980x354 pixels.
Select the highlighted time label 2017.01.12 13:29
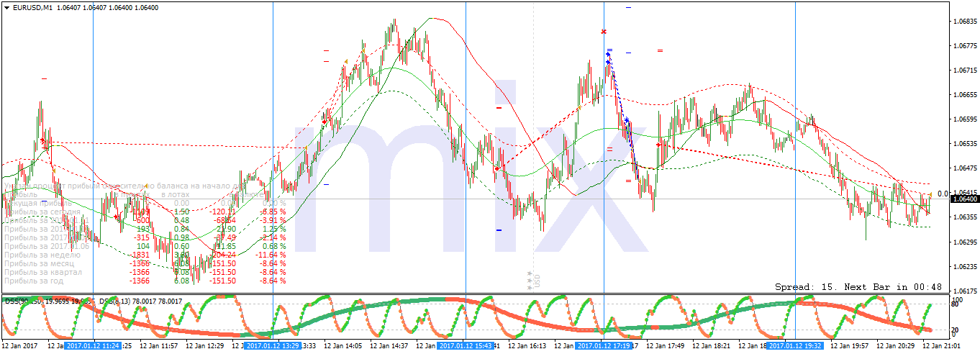coord(273,346)
